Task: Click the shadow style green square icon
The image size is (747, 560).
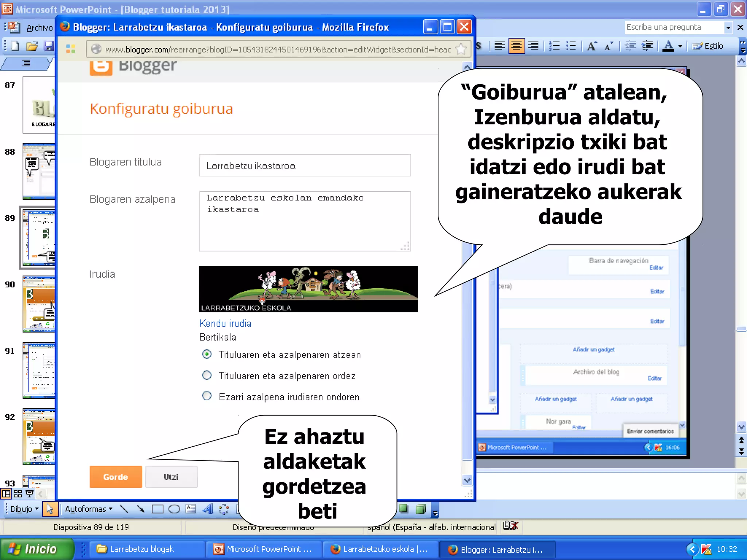Action: point(404,509)
